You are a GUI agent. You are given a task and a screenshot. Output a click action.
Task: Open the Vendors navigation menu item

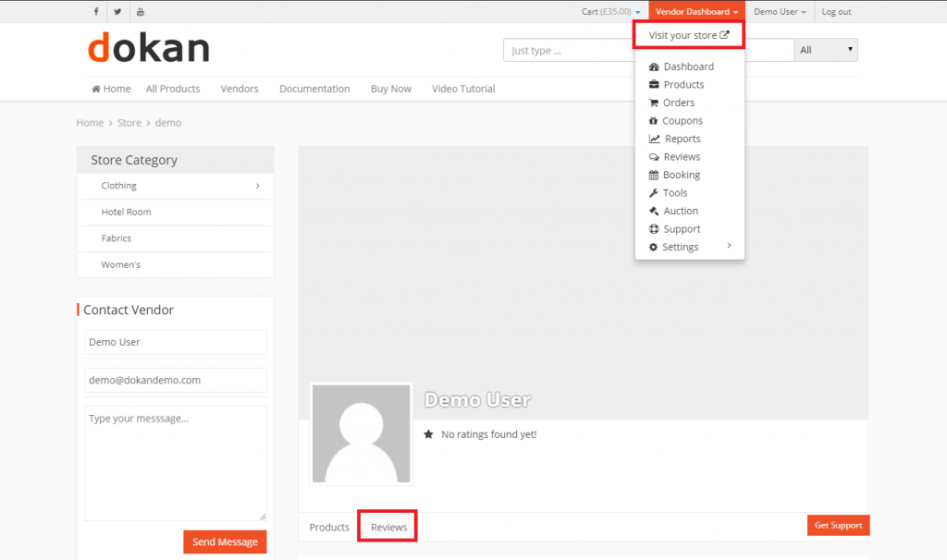click(x=240, y=89)
